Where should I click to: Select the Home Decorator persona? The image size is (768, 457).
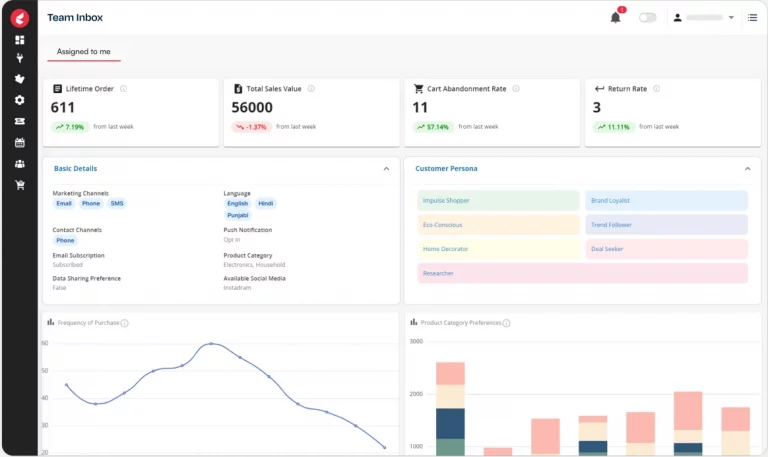click(x=499, y=249)
